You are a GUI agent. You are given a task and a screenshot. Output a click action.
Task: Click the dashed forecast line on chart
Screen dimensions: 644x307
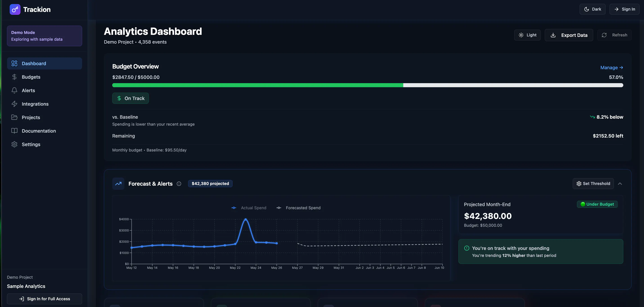pos(370,245)
